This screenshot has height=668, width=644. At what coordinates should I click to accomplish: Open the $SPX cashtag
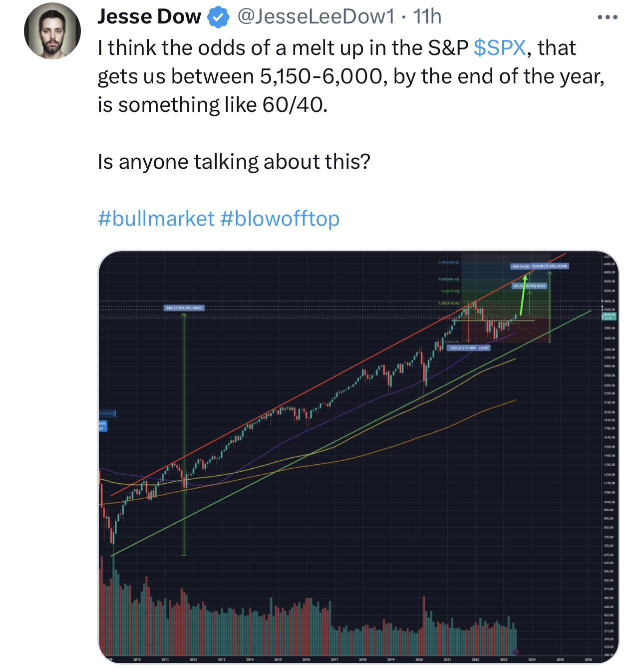(499, 48)
